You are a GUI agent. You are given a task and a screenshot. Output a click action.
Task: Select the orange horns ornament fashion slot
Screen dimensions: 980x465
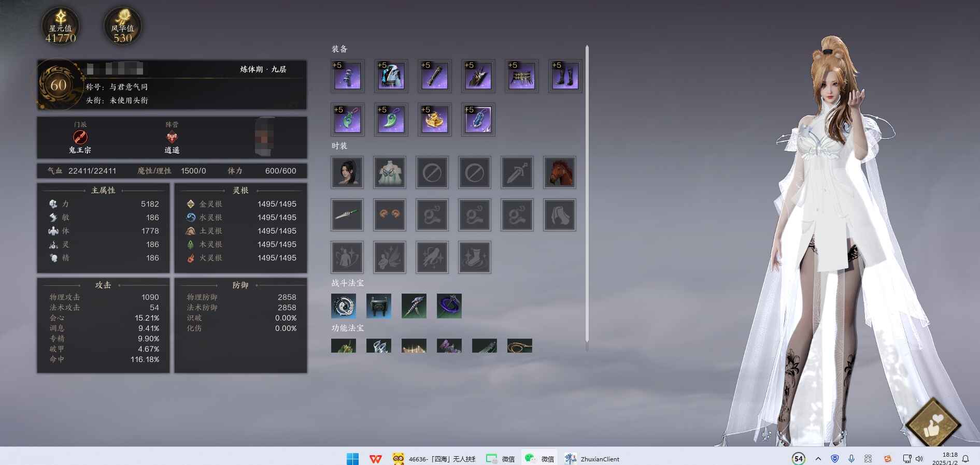390,215
